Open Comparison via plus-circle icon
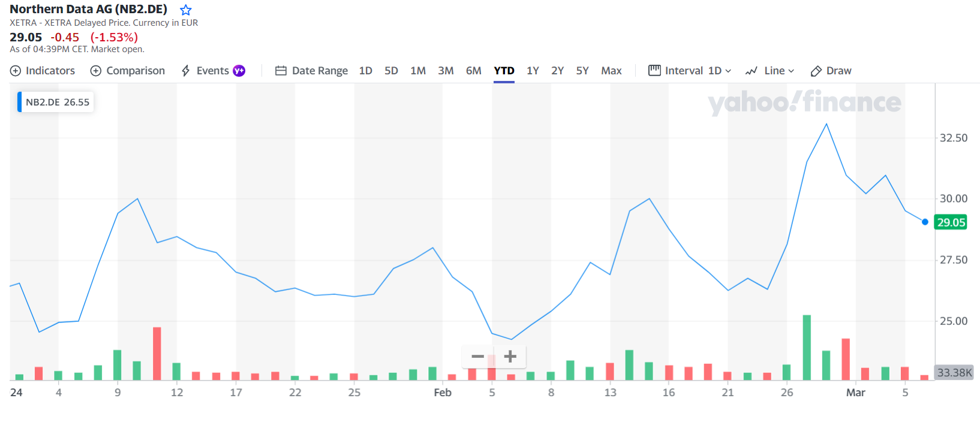 click(96, 71)
